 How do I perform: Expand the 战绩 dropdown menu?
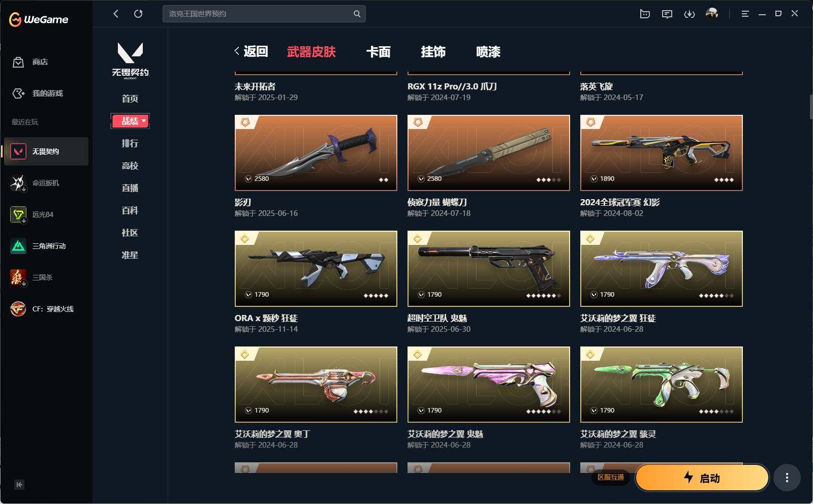pos(130,121)
